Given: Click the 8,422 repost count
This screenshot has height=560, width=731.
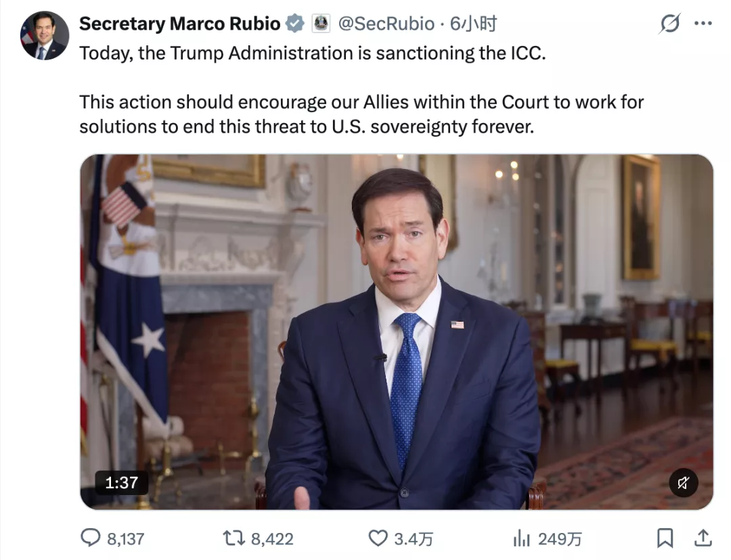Looking at the screenshot, I should point(272,539).
